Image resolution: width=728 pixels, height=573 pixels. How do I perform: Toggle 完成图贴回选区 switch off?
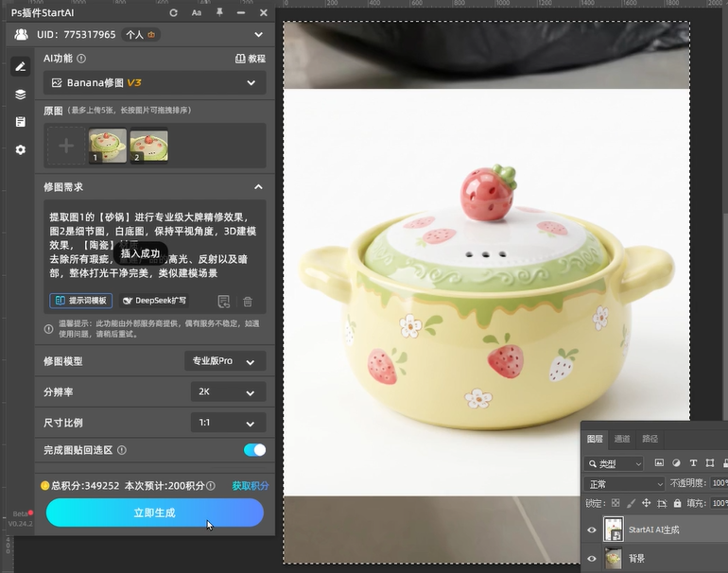(254, 450)
